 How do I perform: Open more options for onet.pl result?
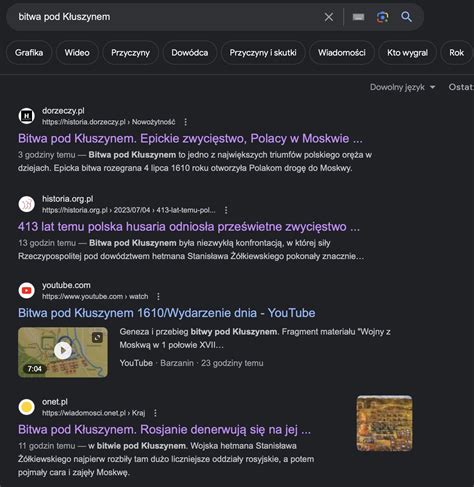(x=155, y=413)
